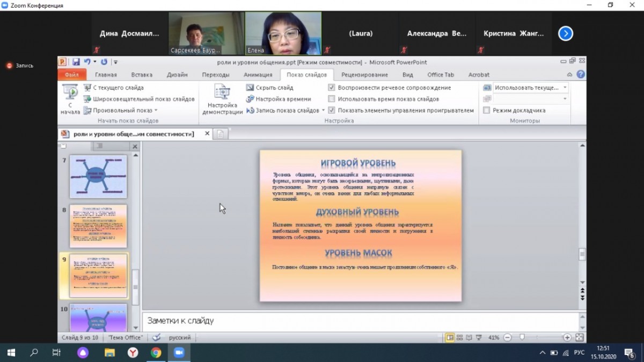Click the 'Настройка времени' icon

coord(250,99)
